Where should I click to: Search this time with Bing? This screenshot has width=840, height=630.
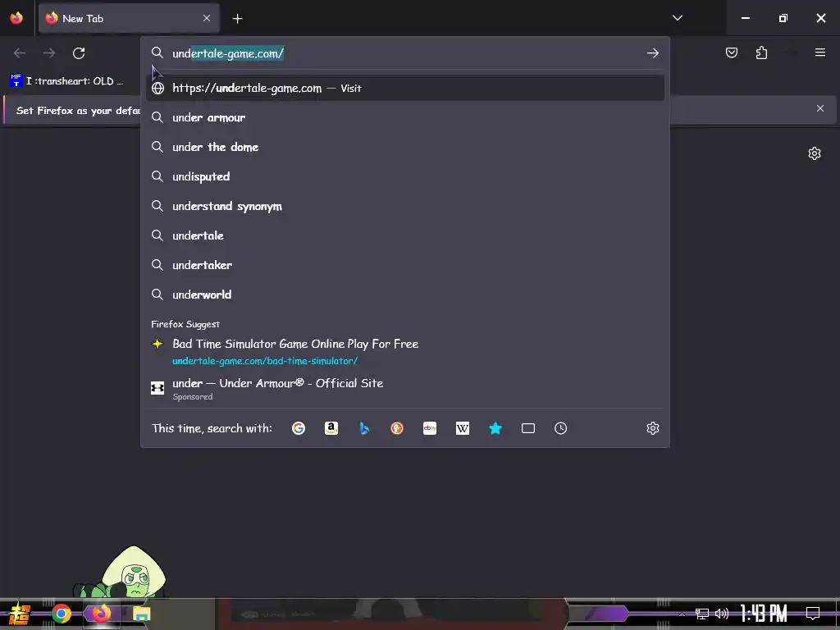coord(364,428)
